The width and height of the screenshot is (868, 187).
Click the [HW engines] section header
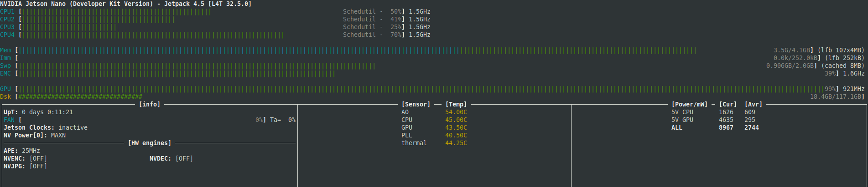[150, 143]
